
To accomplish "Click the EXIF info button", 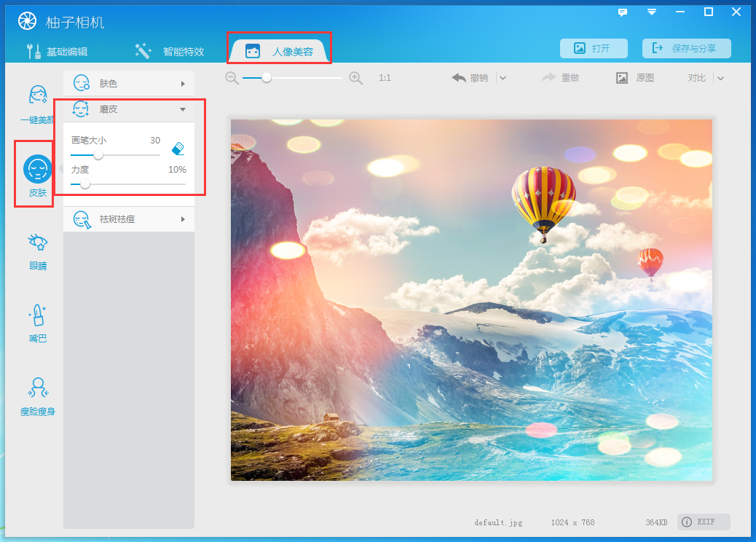I will 704,522.
